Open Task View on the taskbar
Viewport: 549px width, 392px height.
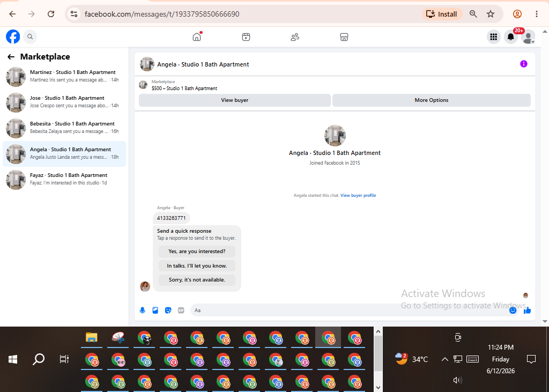64,359
